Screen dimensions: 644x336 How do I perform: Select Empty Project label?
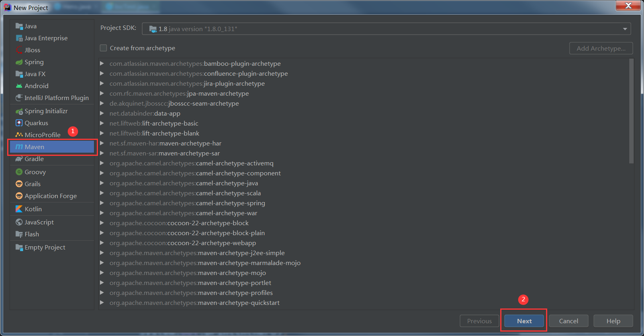click(x=45, y=248)
